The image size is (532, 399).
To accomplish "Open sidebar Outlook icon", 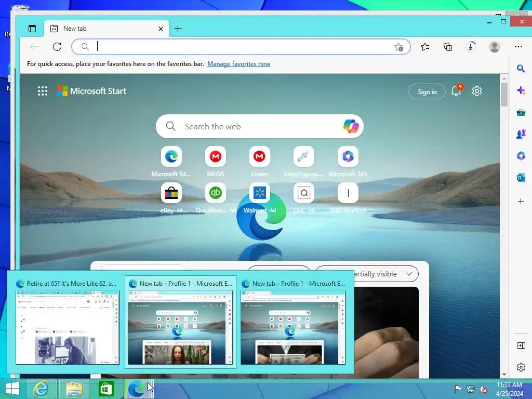I will coord(521,178).
